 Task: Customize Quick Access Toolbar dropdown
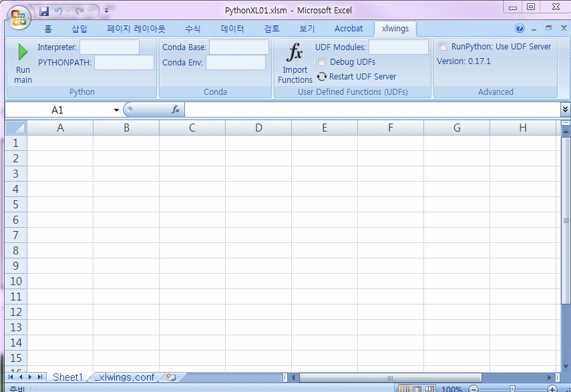pyautogui.click(x=106, y=11)
